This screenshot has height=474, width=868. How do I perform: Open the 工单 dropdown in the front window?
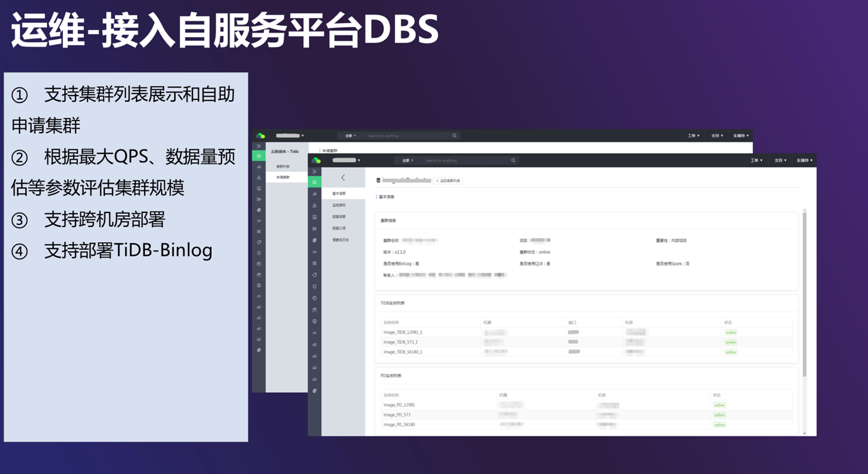756,160
